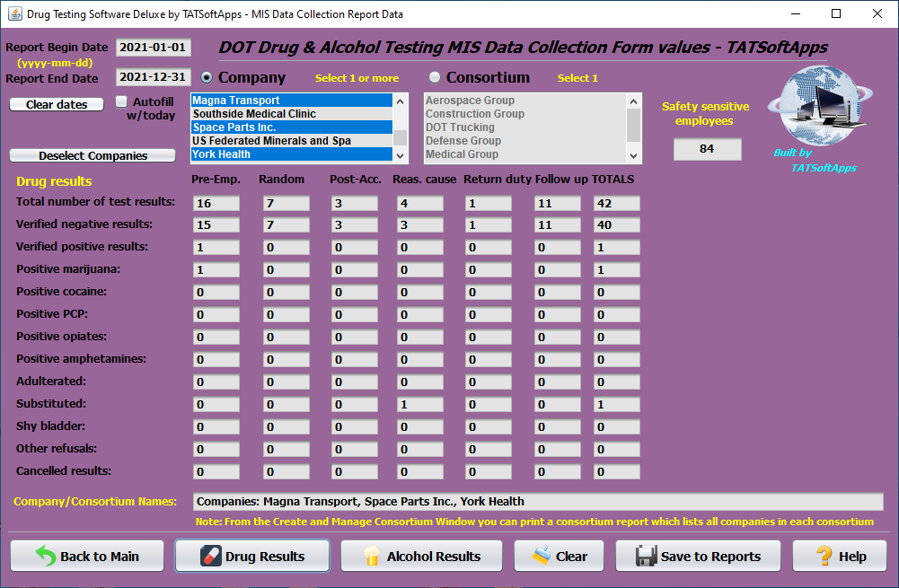The width and height of the screenshot is (899, 588).
Task: Click the Report End Date field
Action: coord(153,77)
